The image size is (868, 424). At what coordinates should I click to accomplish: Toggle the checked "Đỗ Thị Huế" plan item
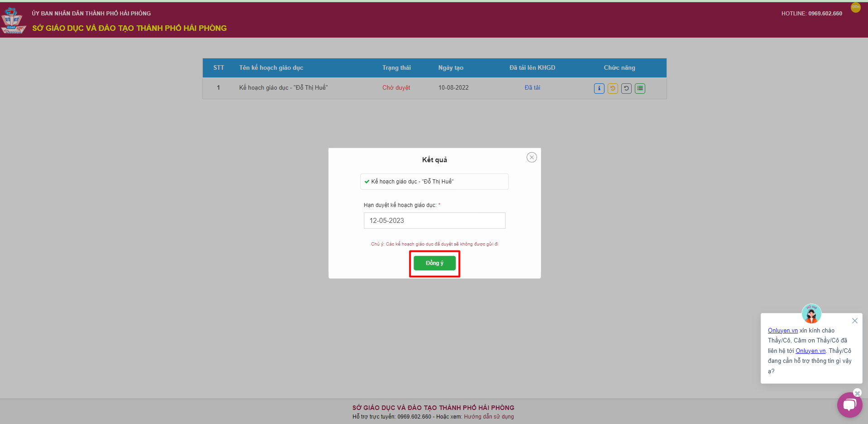click(367, 182)
